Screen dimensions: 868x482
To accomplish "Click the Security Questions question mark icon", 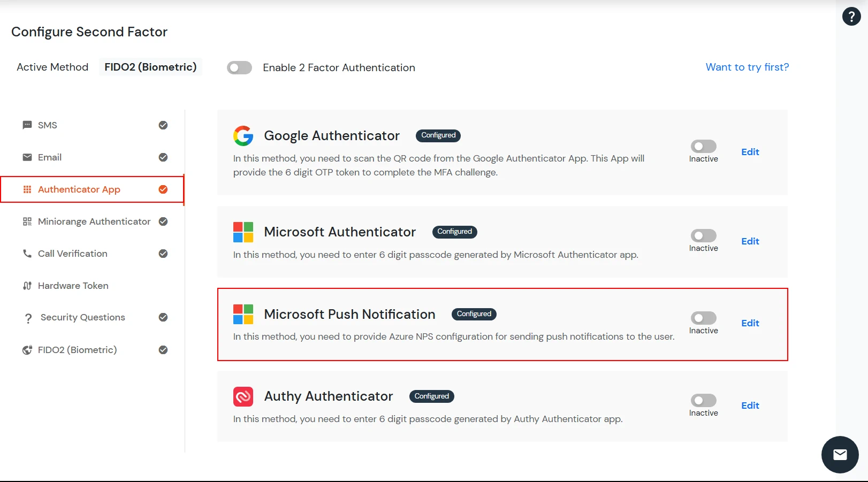I will 28,317.
